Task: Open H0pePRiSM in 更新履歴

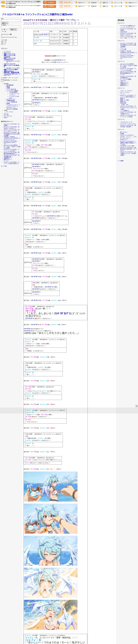Action: (123, 32)
